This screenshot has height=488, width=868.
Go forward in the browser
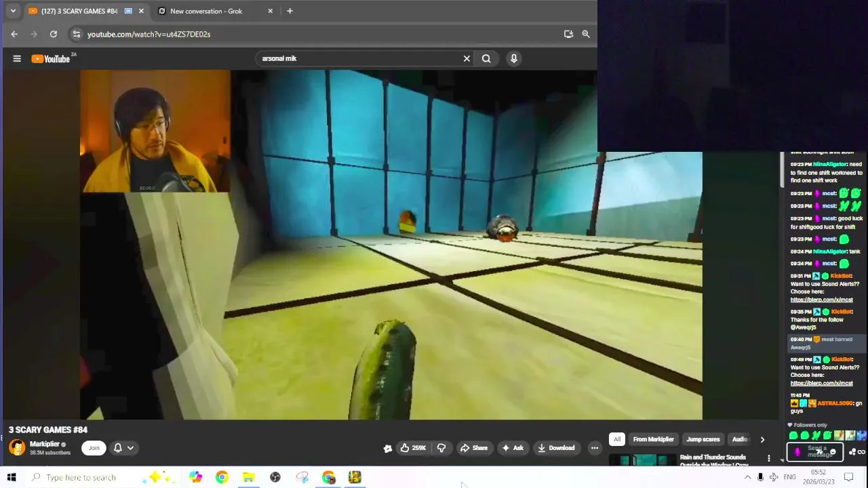tap(33, 34)
